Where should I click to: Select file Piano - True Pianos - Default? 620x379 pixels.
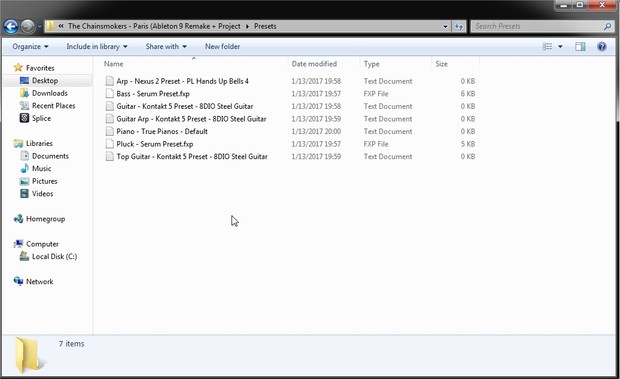click(162, 132)
